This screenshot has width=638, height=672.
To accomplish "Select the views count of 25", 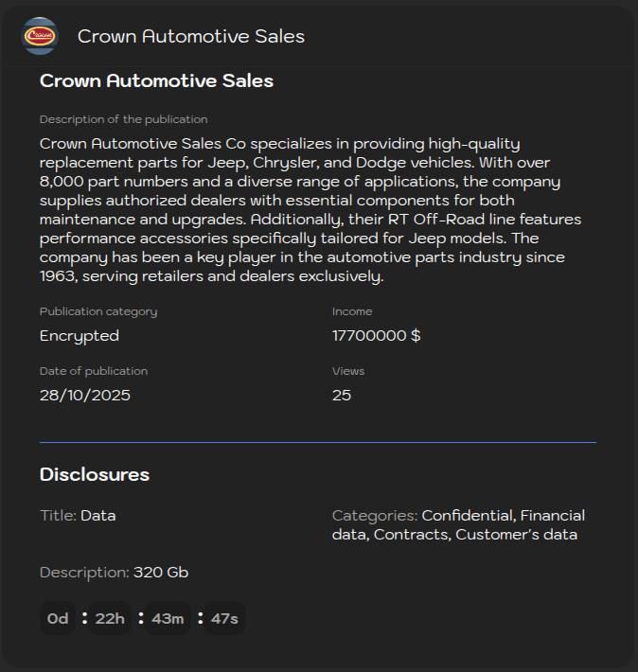I will 342,395.
